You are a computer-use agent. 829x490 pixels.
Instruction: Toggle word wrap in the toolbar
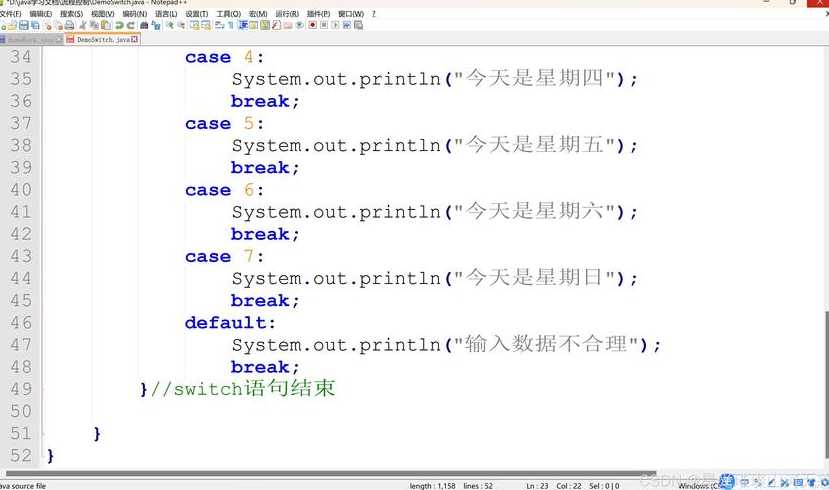(219, 25)
